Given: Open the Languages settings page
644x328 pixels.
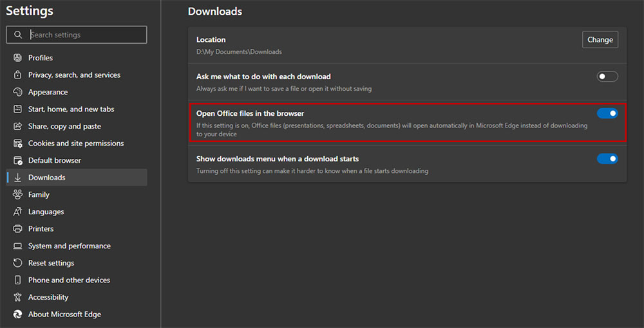Looking at the screenshot, I should coord(46,212).
